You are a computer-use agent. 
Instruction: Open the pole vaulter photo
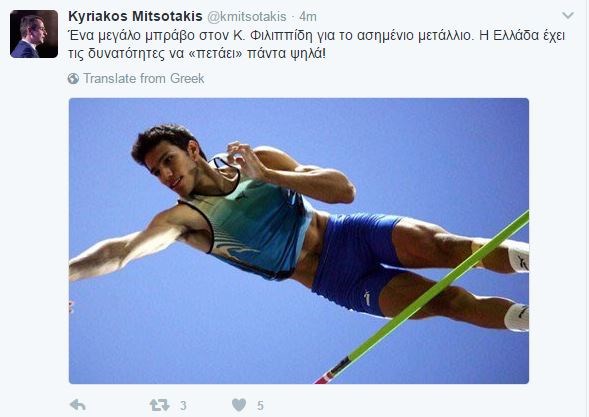[x=299, y=241]
